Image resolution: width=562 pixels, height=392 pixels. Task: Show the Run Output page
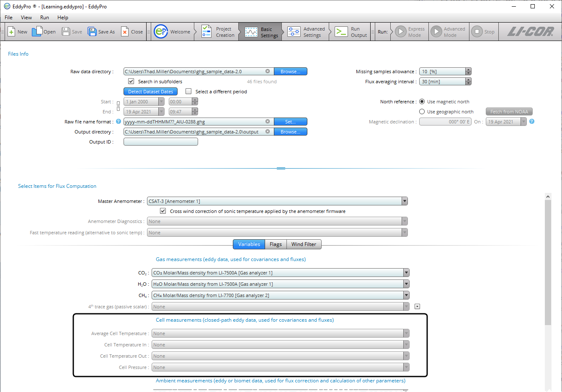[351, 32]
